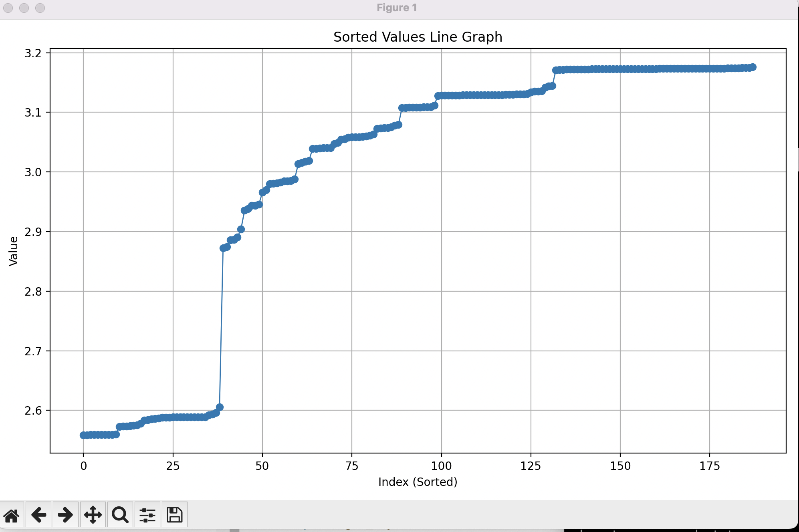Screen dimensions: 799x532
Task: Click the 'Sorted Values Line Graph' title
Action: [418, 37]
